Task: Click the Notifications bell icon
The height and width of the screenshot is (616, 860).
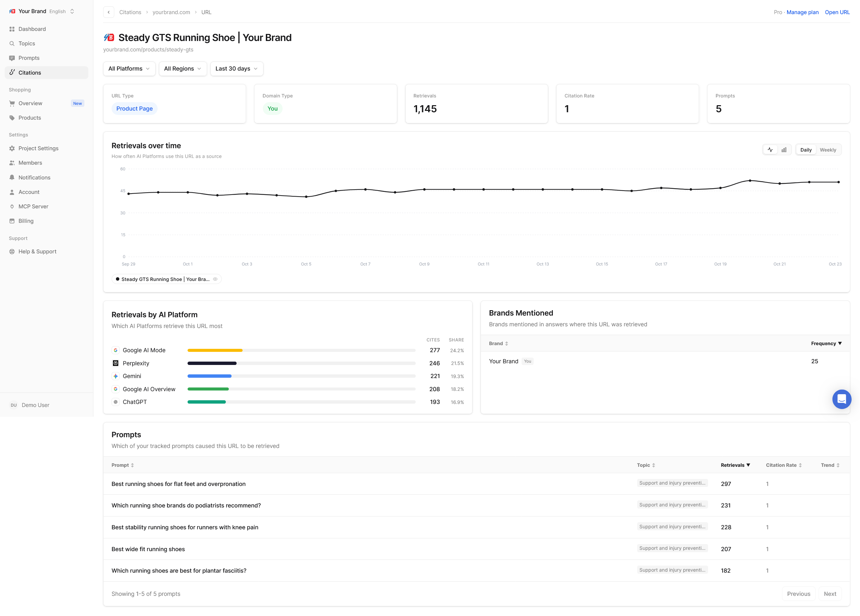Action: pyautogui.click(x=12, y=178)
